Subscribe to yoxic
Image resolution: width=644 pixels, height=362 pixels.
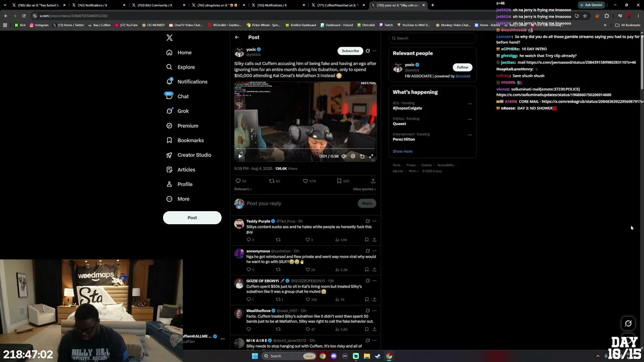tap(350, 51)
